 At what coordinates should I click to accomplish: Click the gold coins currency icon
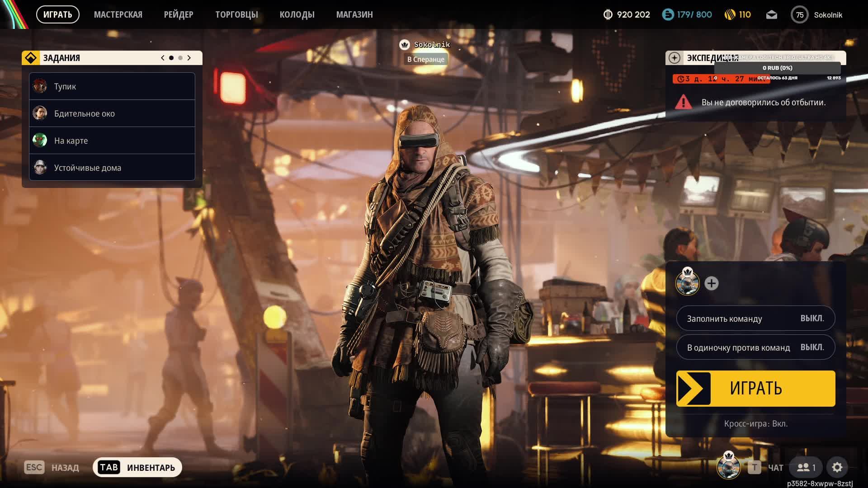(730, 15)
